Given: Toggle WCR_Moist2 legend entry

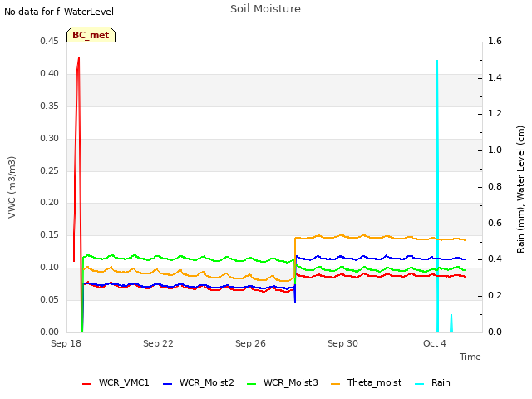Looking at the screenshot, I should pos(199,382).
